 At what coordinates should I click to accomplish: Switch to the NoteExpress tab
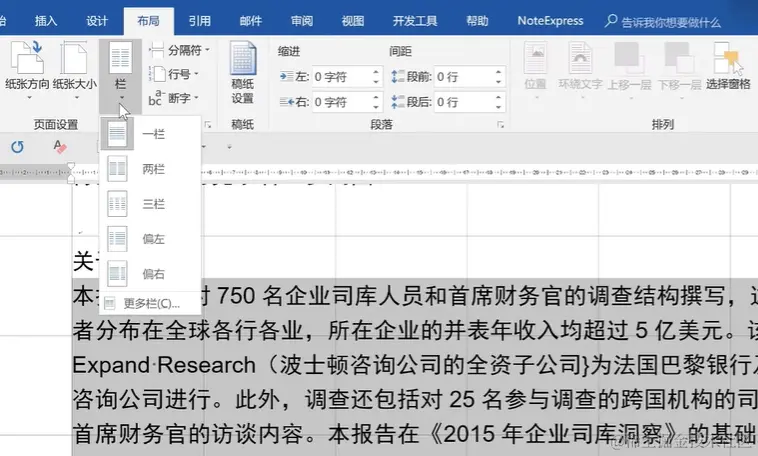click(x=550, y=21)
